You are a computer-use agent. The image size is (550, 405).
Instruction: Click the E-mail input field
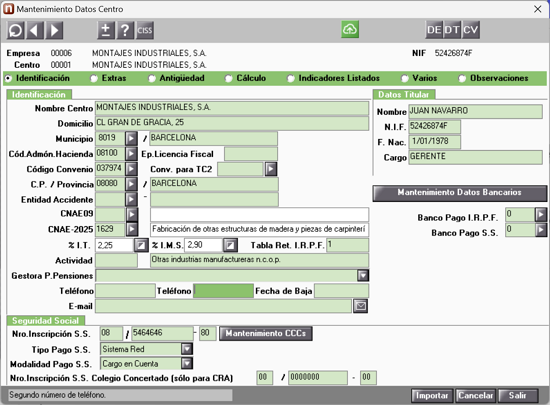[223, 306]
